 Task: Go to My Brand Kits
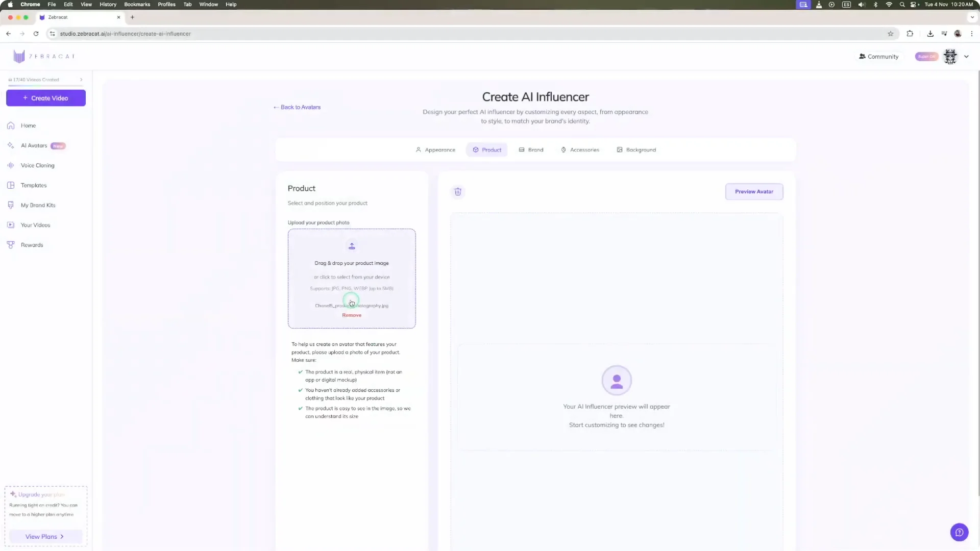(x=38, y=205)
